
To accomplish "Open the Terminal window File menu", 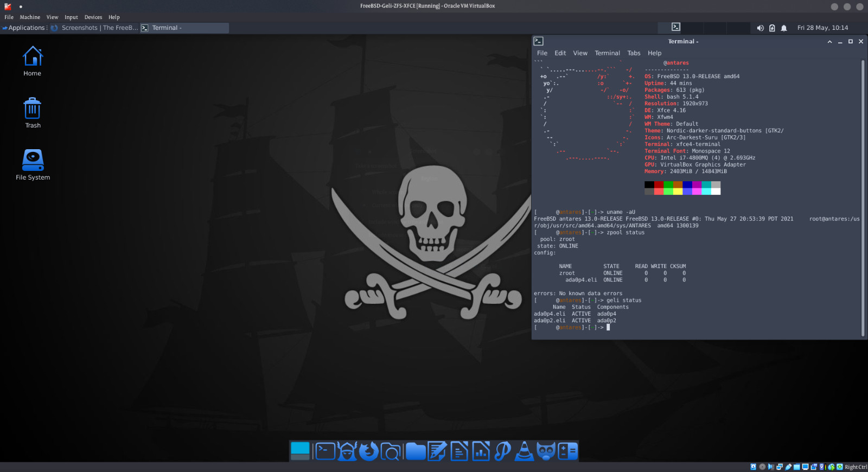I will click(x=542, y=53).
